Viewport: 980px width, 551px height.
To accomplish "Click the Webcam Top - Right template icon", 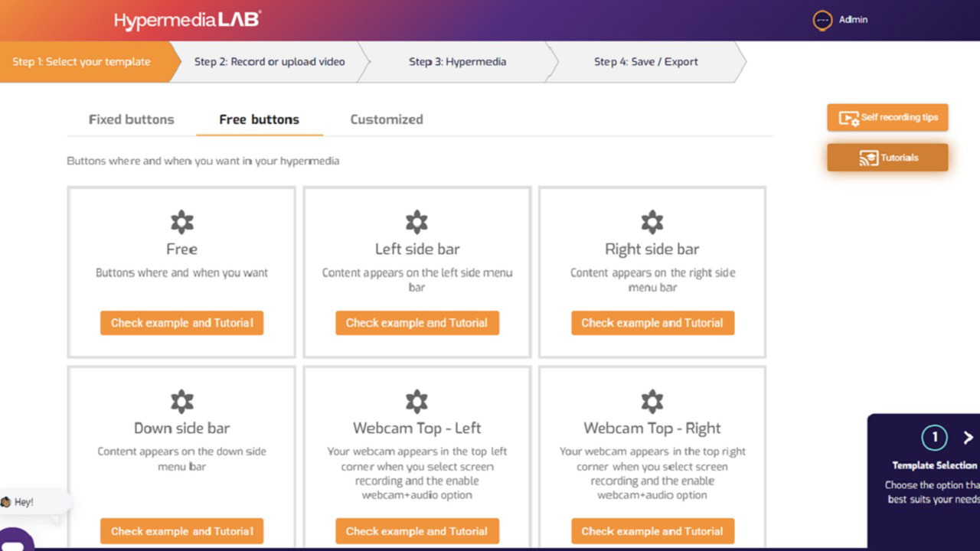I will (652, 402).
